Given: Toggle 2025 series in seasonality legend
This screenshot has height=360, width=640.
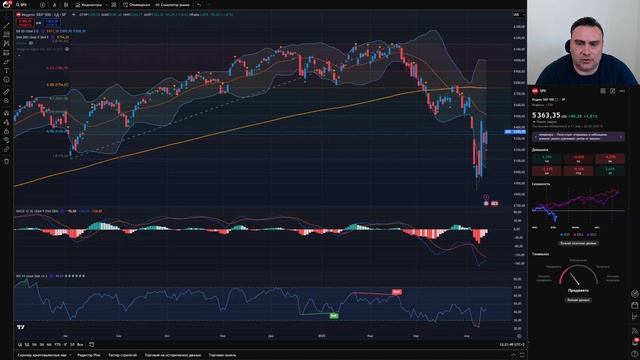Looking at the screenshot, I should click(565, 235).
